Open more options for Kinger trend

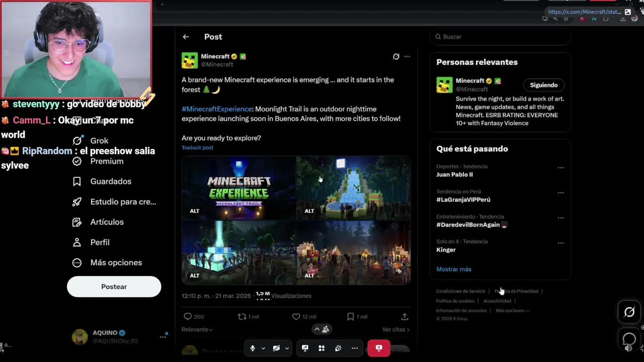pos(561,243)
